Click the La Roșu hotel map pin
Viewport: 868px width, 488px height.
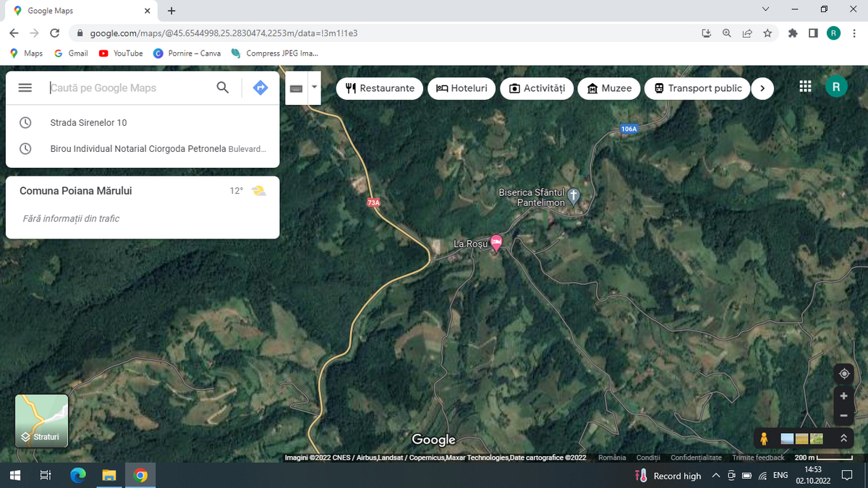click(x=496, y=242)
